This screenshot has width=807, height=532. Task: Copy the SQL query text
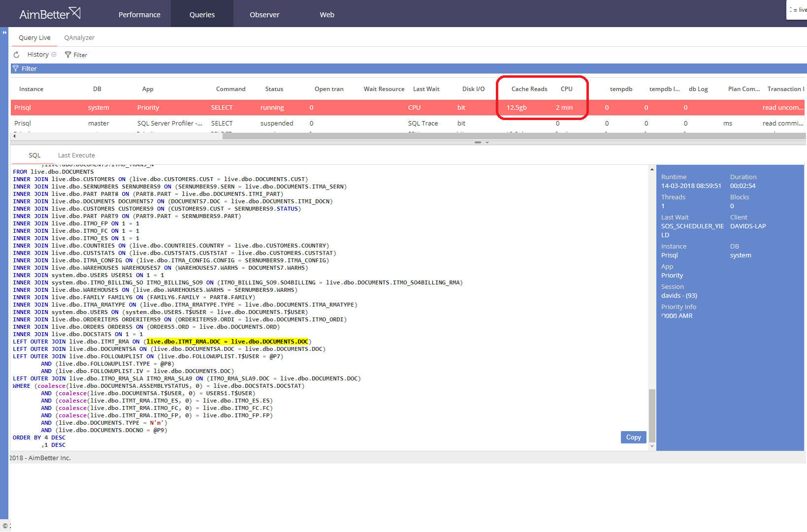pos(633,437)
